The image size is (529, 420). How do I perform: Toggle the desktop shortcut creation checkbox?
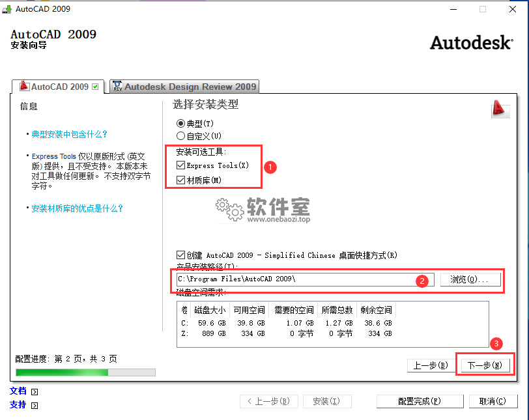tap(181, 255)
